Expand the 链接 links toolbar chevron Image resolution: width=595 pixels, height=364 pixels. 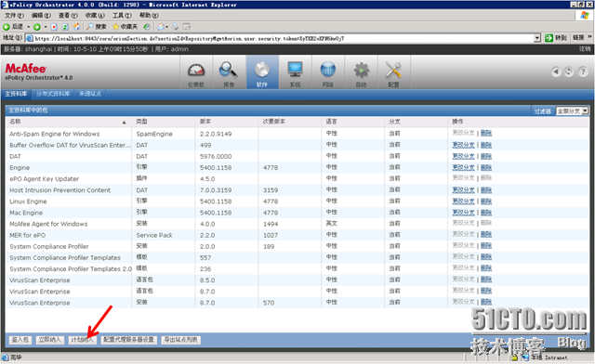click(x=589, y=37)
